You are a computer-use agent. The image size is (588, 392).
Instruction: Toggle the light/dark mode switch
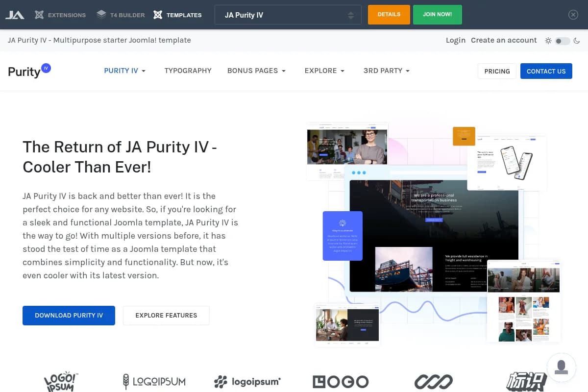(563, 41)
